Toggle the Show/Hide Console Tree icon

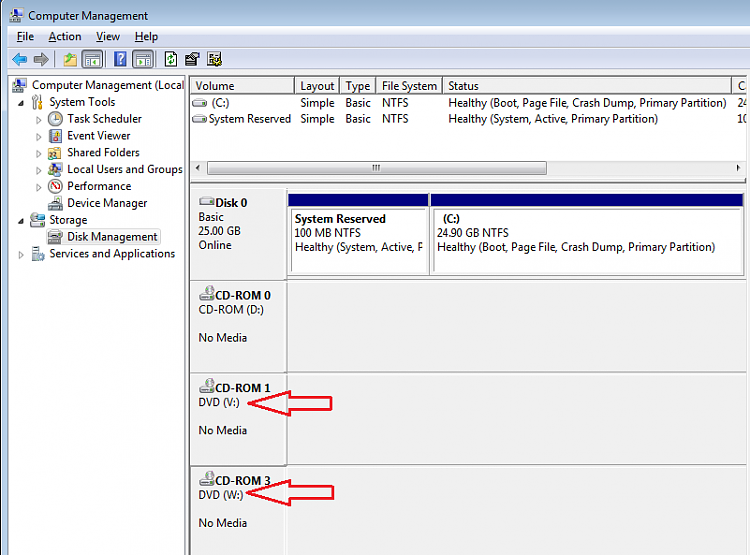point(92,59)
